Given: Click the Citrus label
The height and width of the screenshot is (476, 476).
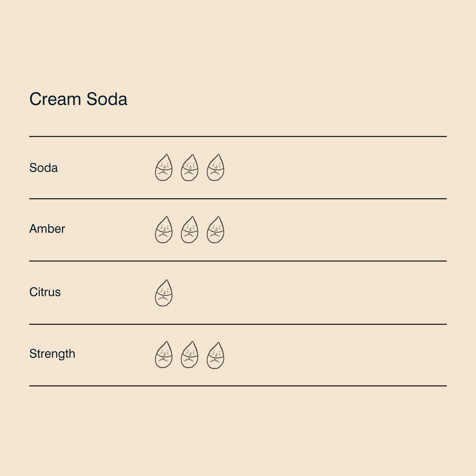Looking at the screenshot, I should coord(45,292).
